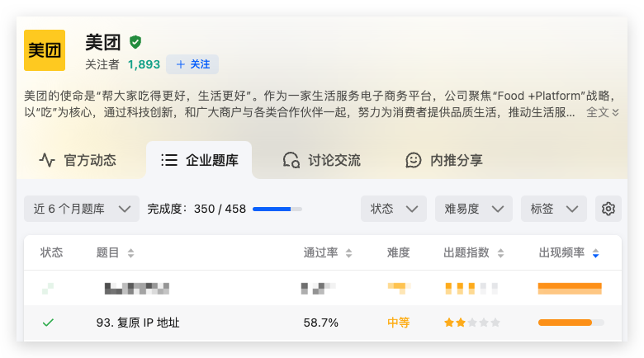This screenshot has width=644, height=358.
Task: Click the 美团 company name heading
Action: [103, 42]
